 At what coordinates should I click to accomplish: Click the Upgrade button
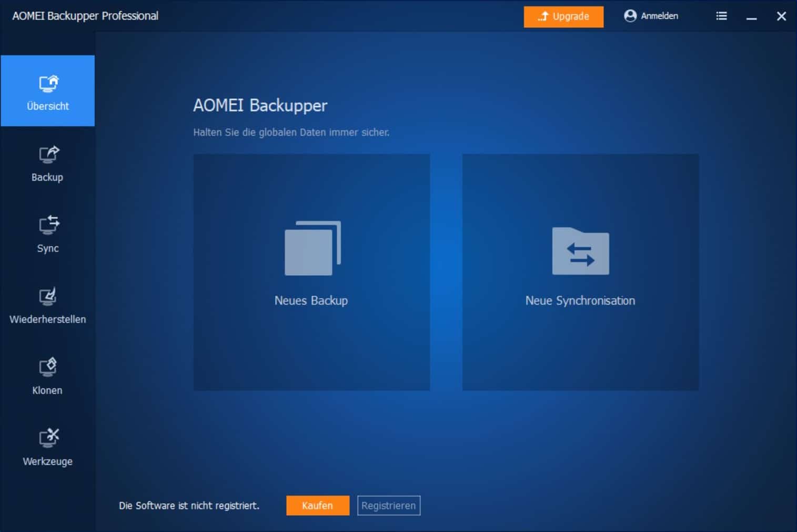(x=563, y=16)
